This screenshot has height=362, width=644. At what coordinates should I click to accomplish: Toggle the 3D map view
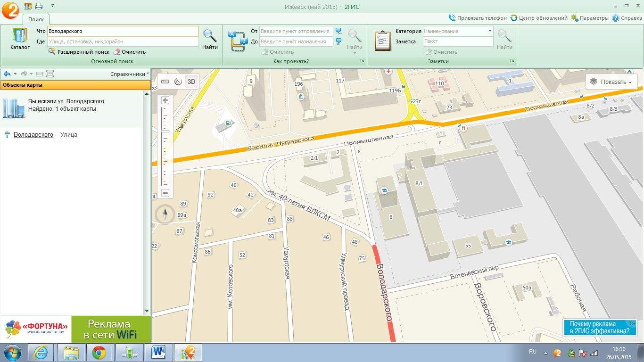191,82
